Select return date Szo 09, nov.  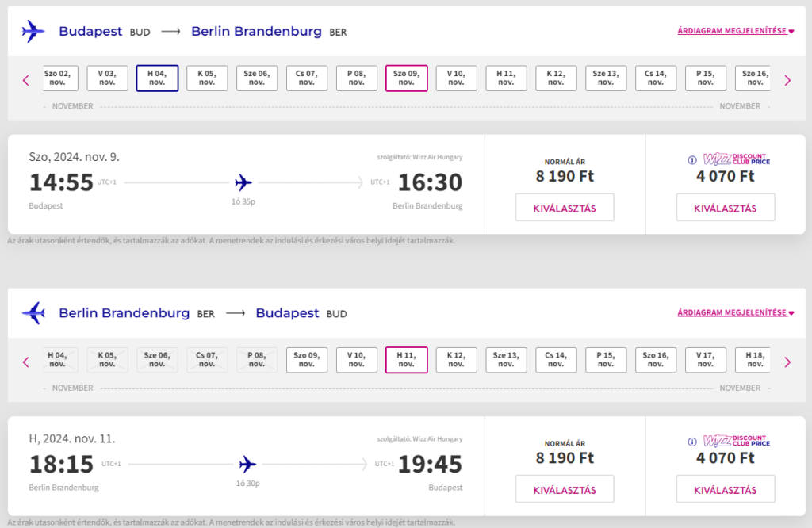[x=307, y=360]
